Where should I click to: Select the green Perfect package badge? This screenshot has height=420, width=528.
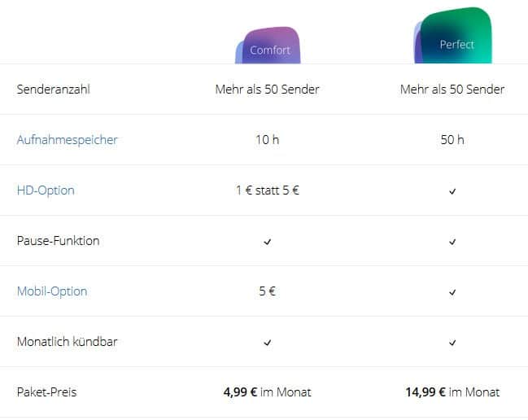pyautogui.click(x=453, y=35)
